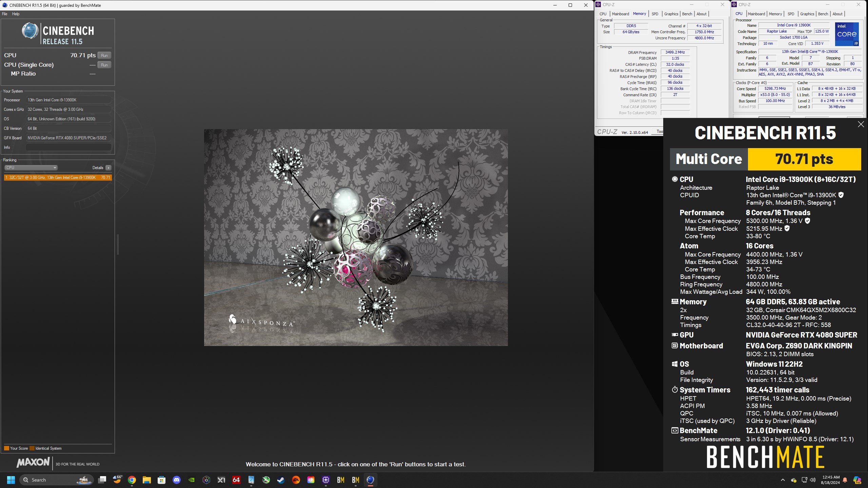Viewport: 868px width, 488px height.
Task: Click the Cinebench title bar app icon
Action: coord(5,5)
